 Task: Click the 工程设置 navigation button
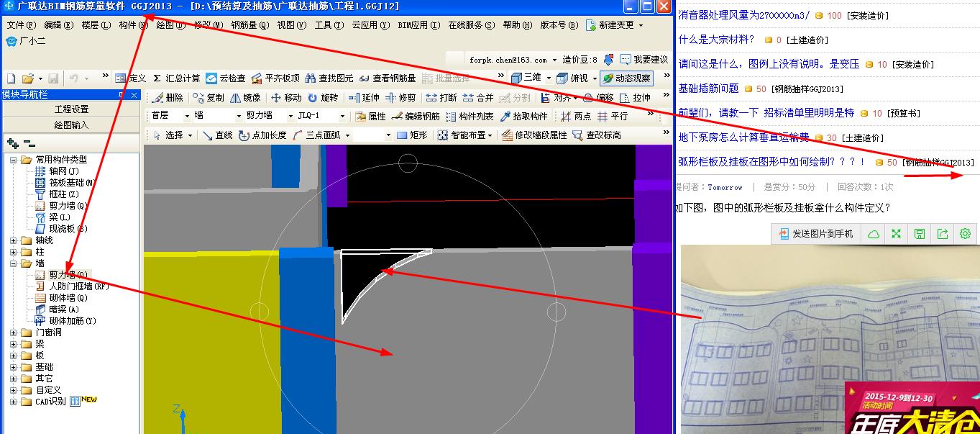click(71, 109)
